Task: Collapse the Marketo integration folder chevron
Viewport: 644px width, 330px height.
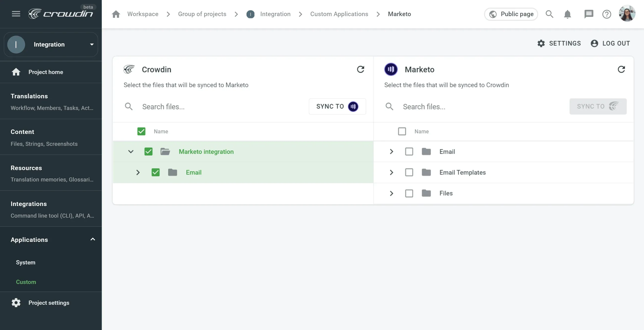Action: [131, 152]
